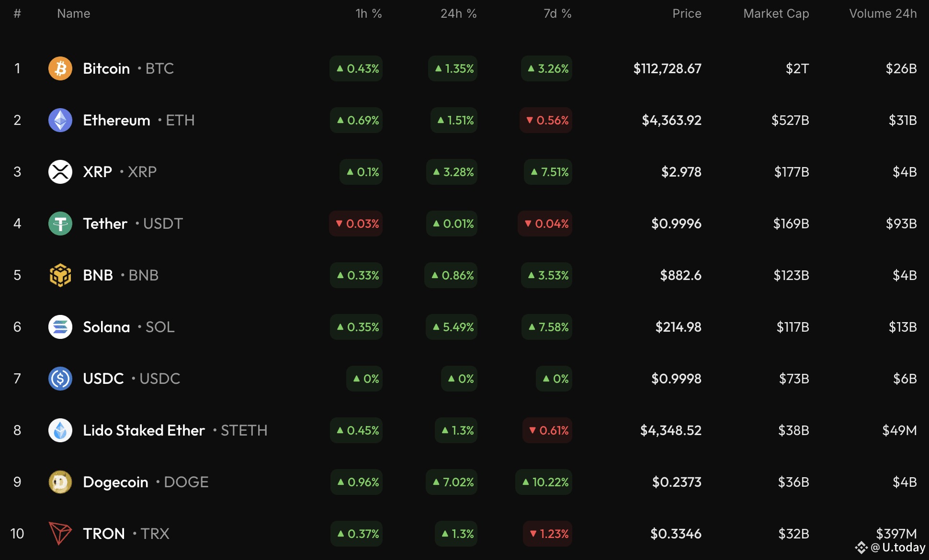Click Lido Staked Ether volume $49M

tap(899, 430)
